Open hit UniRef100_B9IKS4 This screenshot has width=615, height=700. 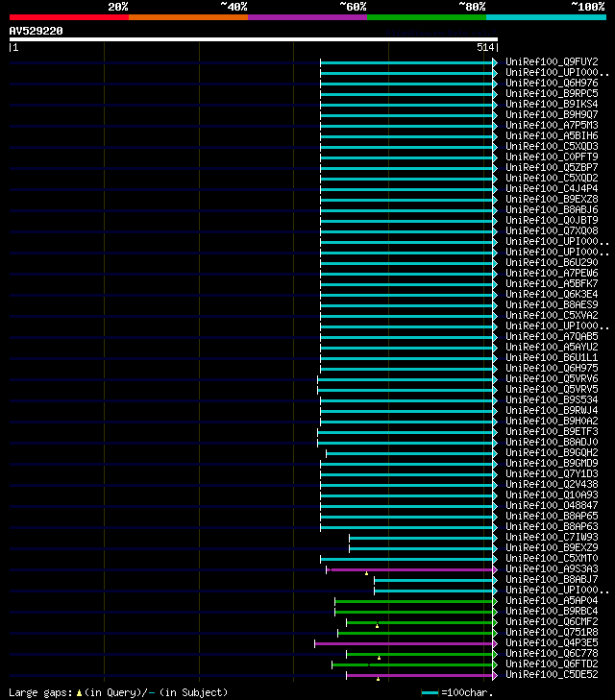click(x=552, y=104)
